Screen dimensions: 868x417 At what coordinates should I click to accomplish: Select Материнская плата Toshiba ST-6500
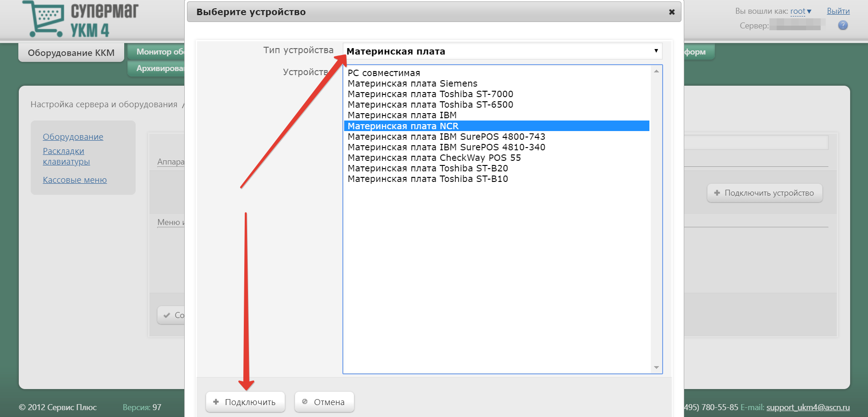coord(496,104)
